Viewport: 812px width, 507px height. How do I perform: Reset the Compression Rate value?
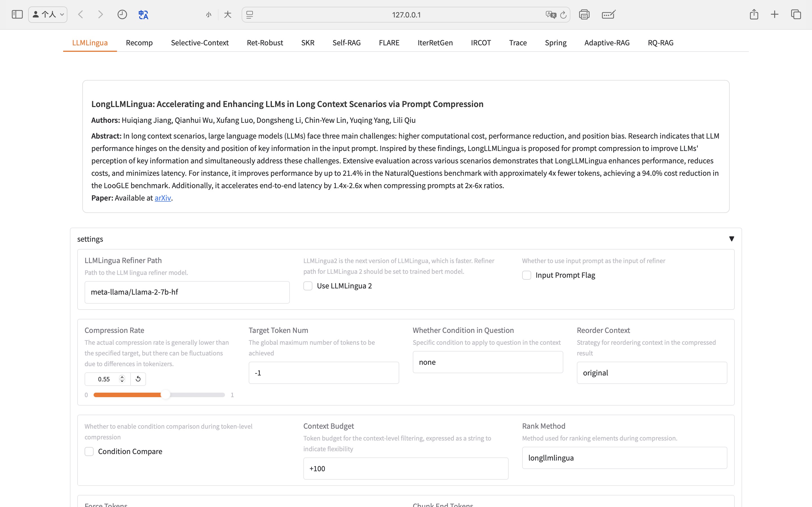click(x=138, y=379)
